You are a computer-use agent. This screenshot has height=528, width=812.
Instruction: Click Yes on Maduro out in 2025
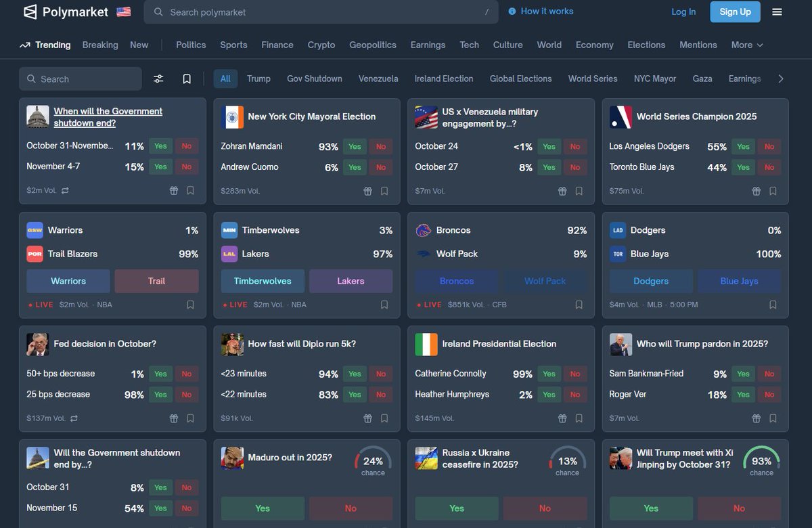coord(263,508)
